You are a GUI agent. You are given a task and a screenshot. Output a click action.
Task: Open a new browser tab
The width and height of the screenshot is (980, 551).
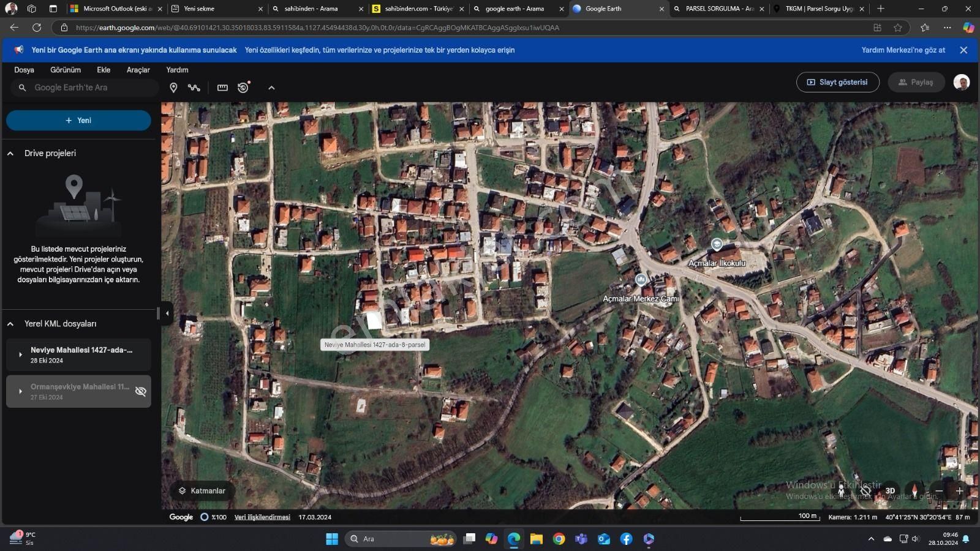880,9
